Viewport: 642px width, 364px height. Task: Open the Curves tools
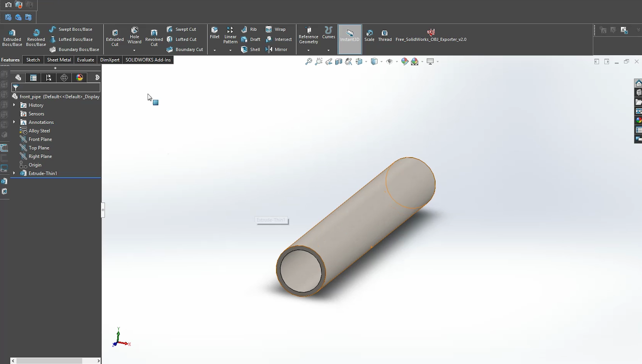click(329, 33)
